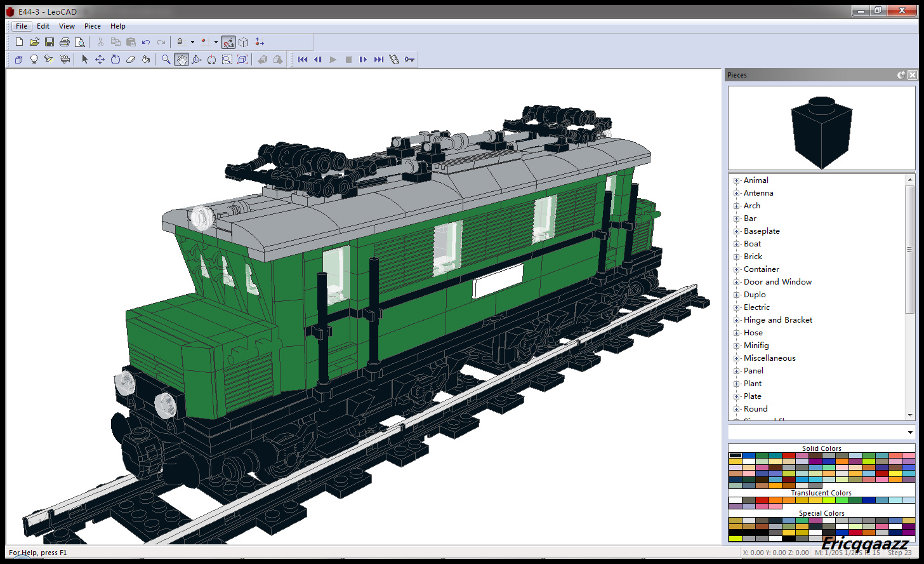The width and height of the screenshot is (924, 564).
Task: Open the View menu
Action: click(67, 26)
